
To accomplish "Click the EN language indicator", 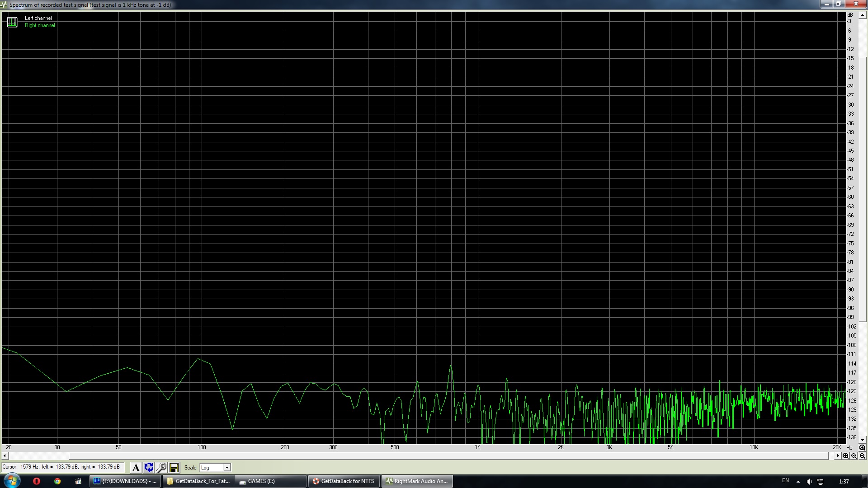I will pyautogui.click(x=785, y=481).
